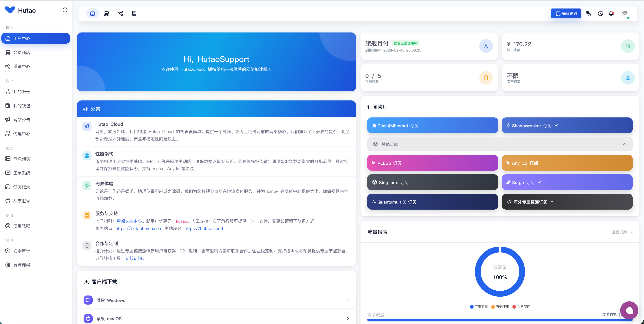Collapse the 其他订阅 section
Image resolution: width=644 pixels, height=324 pixels.
click(500, 144)
